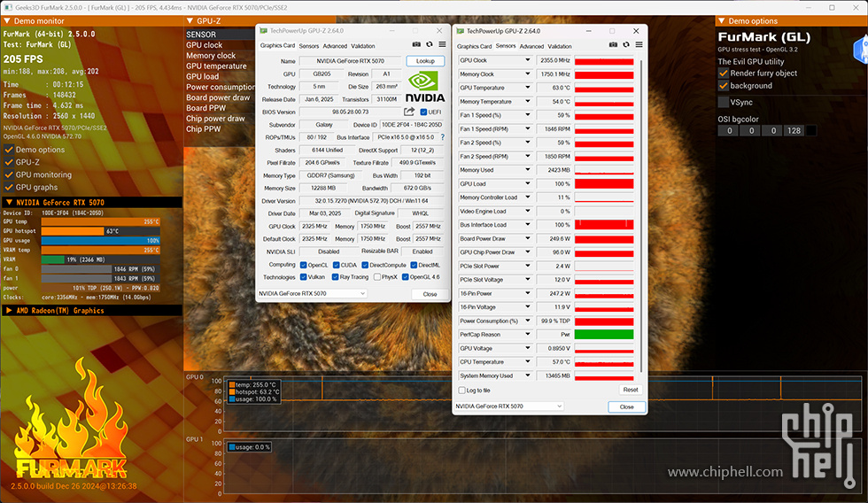Toggle UEFI checkbox in GPU-Z
Image resolution: width=868 pixels, height=503 pixels.
click(423, 112)
